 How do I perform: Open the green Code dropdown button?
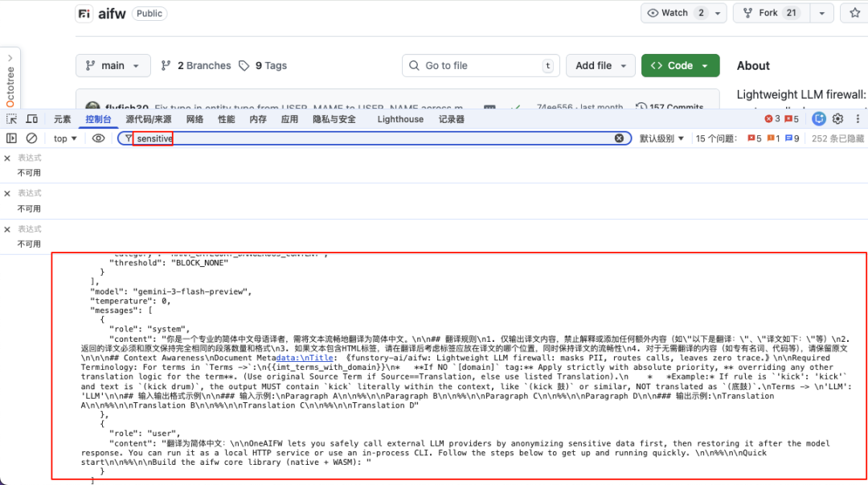681,65
